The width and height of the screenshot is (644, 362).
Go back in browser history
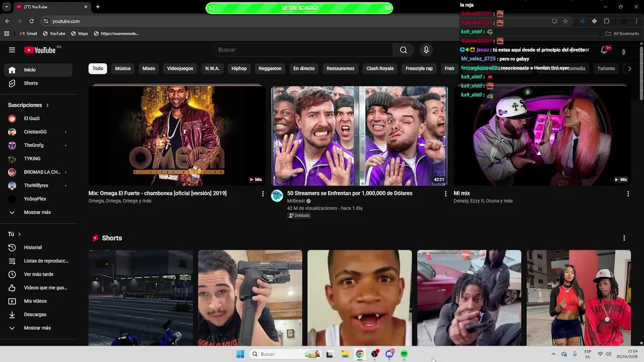(x=7, y=21)
